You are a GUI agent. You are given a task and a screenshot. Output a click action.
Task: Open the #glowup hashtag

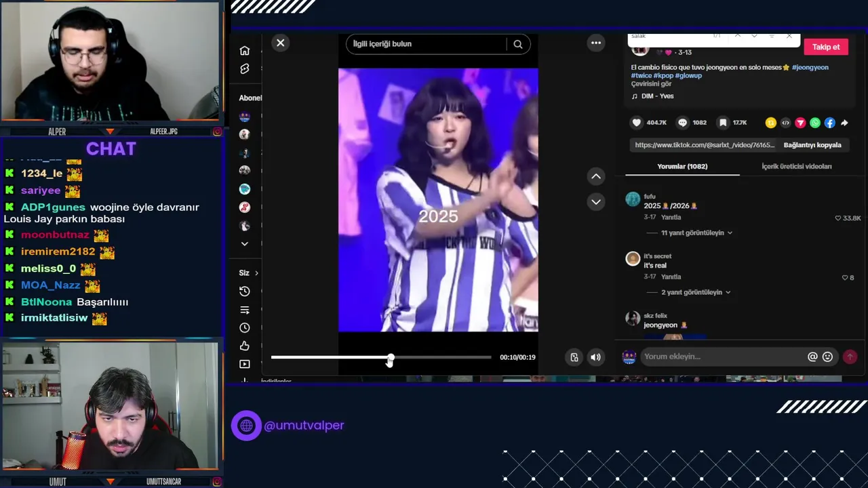pos(688,75)
